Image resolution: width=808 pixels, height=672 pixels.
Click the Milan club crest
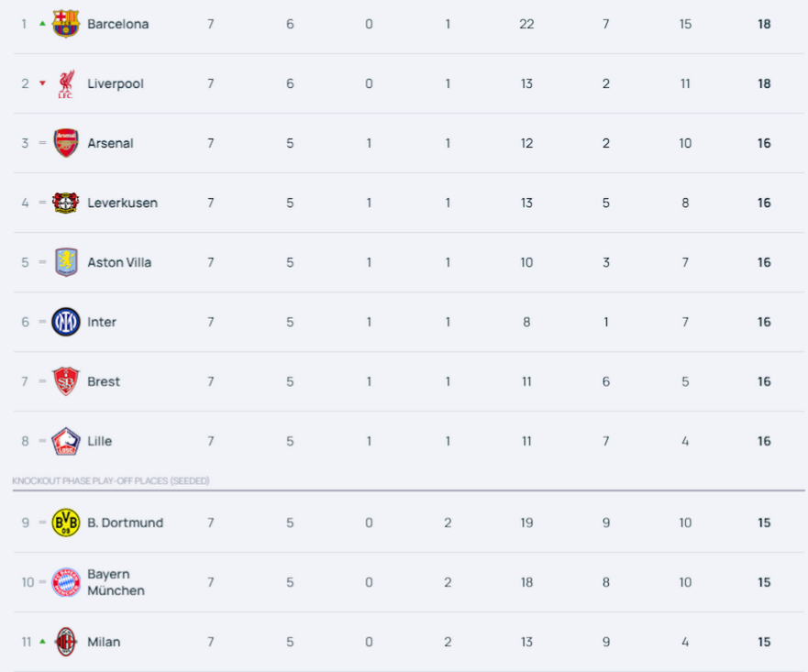(x=66, y=642)
